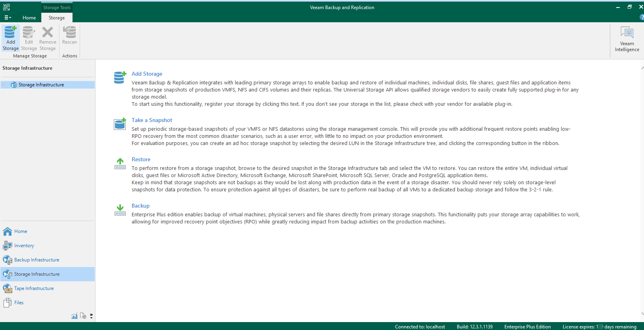This screenshot has height=330, width=644.
Task: Open the Restore link
Action: pyautogui.click(x=141, y=159)
